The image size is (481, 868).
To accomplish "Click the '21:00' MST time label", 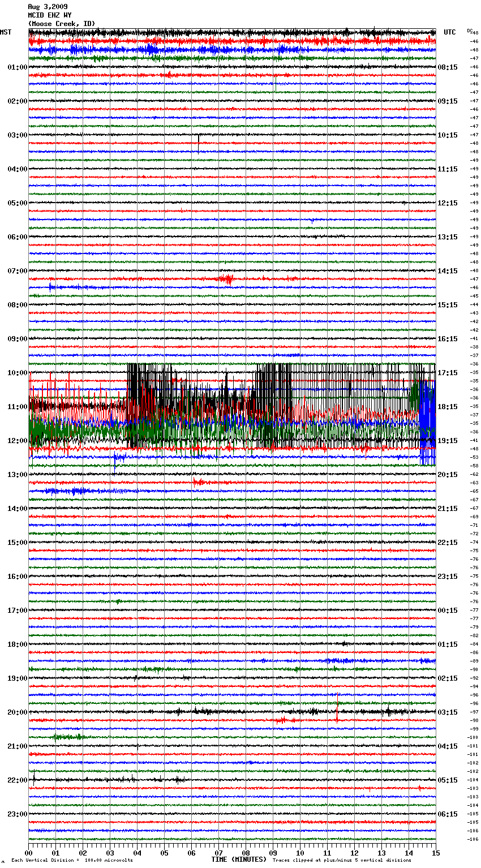I will (18, 746).
